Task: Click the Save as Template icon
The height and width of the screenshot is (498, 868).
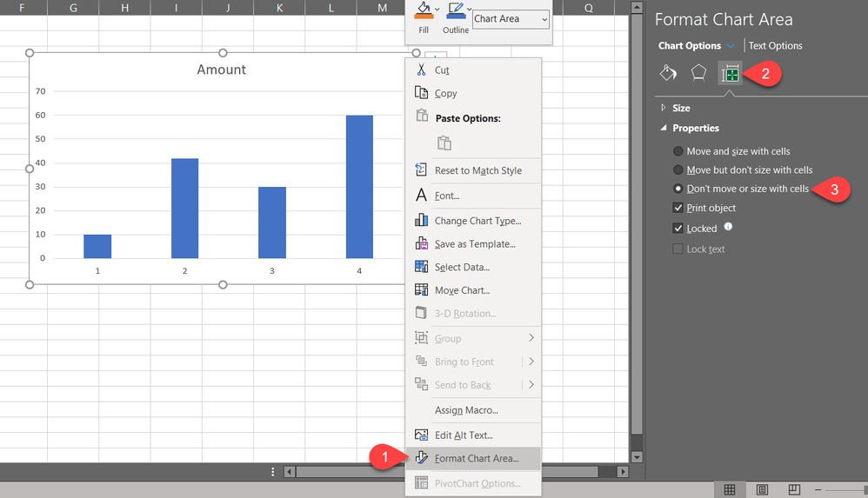Action: coord(421,243)
